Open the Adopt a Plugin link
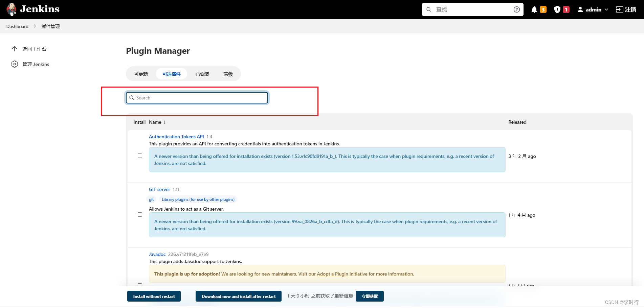This screenshot has height=308, width=644. click(332, 274)
